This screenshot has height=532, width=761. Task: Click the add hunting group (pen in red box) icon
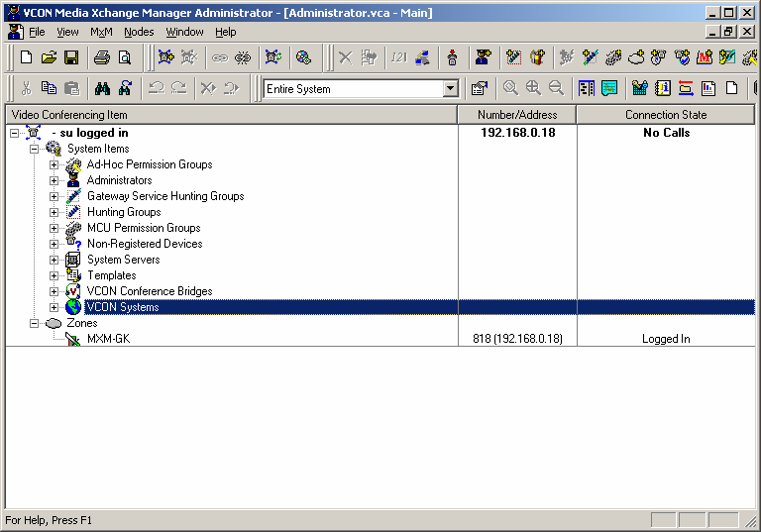click(513, 57)
